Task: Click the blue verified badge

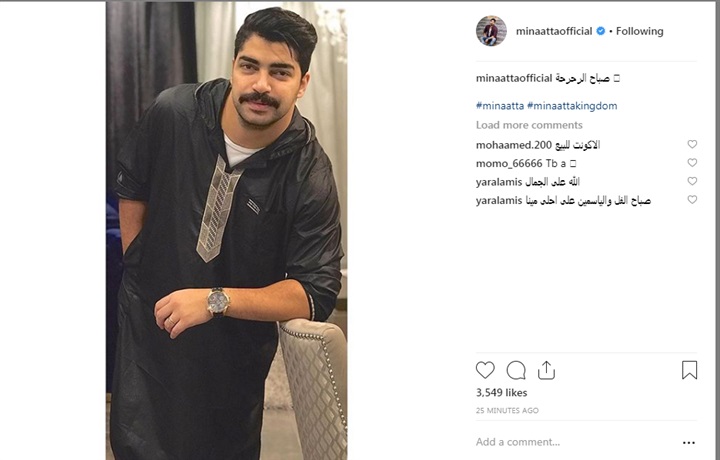Action: coord(601,31)
